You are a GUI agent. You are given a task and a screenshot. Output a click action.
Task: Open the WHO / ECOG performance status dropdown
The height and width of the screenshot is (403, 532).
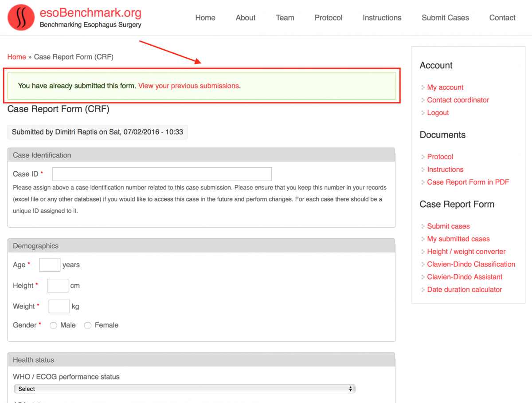click(184, 389)
